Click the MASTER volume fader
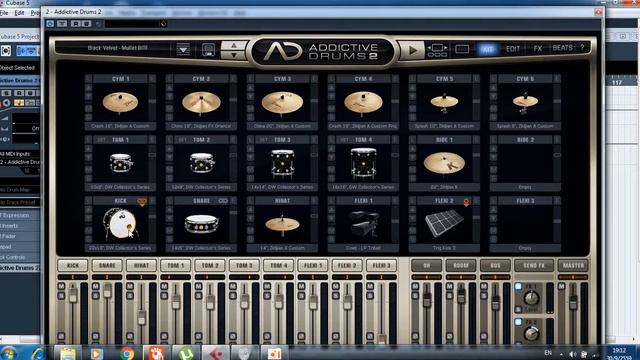 (573, 302)
